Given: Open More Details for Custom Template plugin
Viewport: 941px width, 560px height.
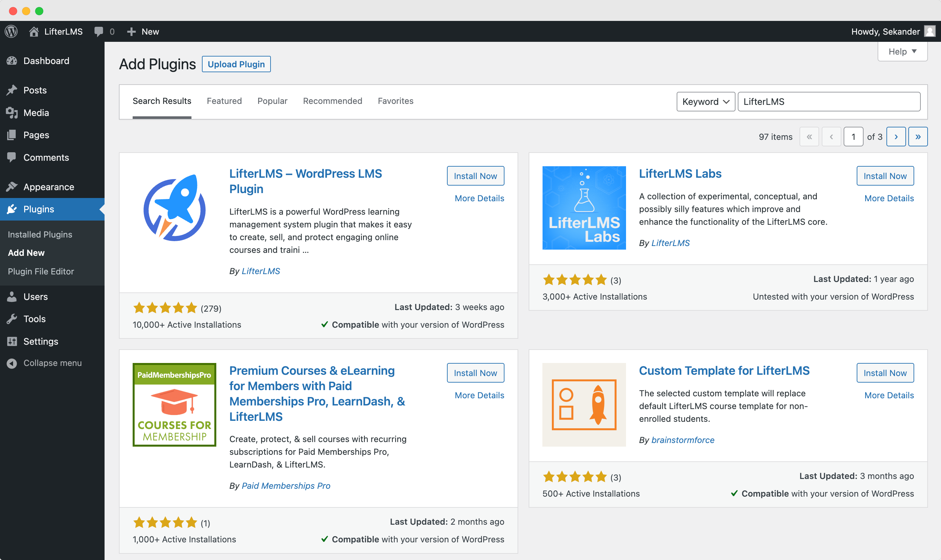Looking at the screenshot, I should point(889,395).
